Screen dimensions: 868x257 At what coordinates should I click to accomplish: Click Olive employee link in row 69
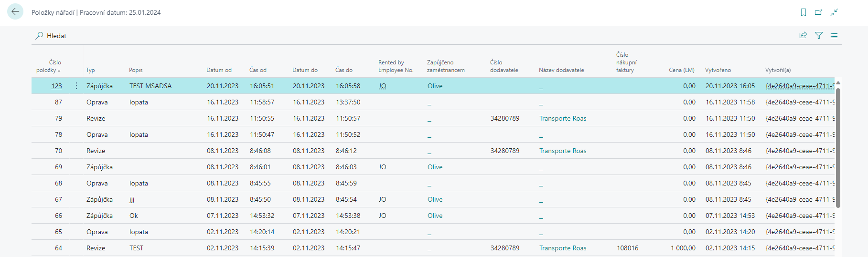435,167
